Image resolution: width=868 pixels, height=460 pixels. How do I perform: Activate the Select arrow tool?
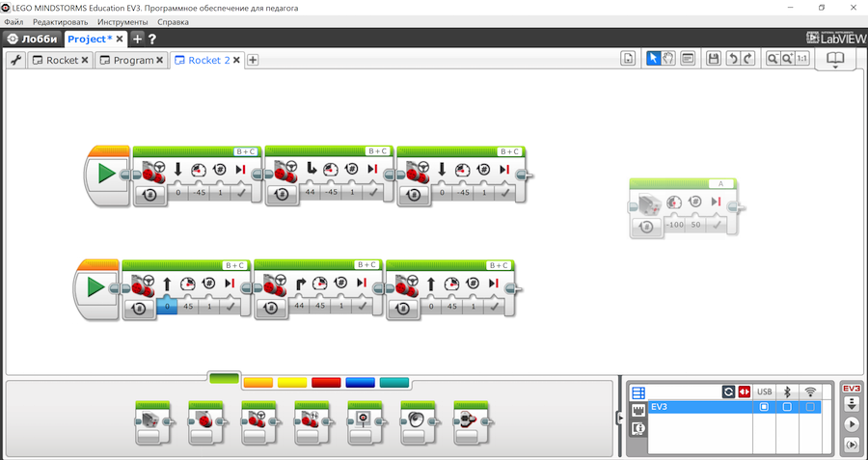[x=653, y=58]
